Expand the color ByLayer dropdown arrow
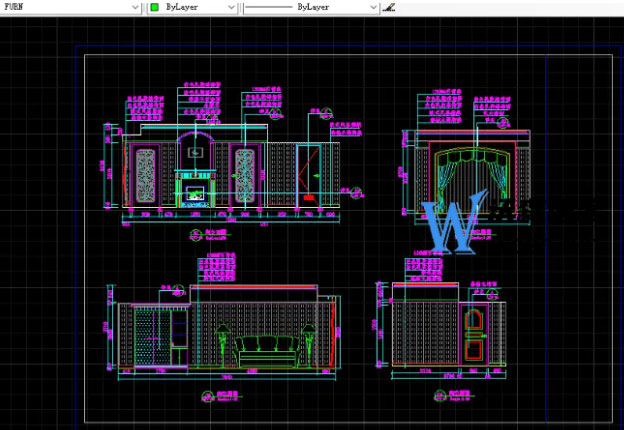 tap(231, 6)
